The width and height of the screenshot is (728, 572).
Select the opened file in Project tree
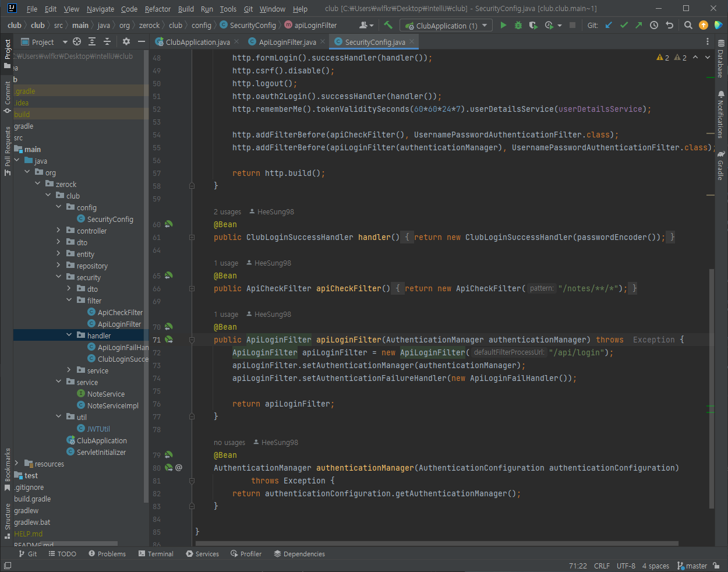77,42
